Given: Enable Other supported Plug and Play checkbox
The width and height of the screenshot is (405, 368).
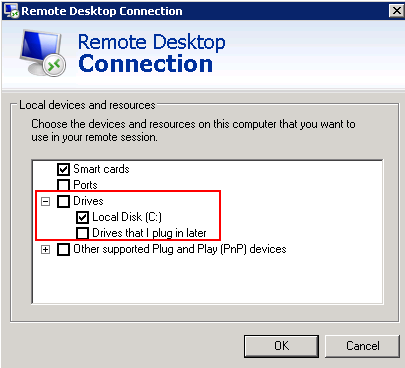Looking at the screenshot, I should [63, 249].
